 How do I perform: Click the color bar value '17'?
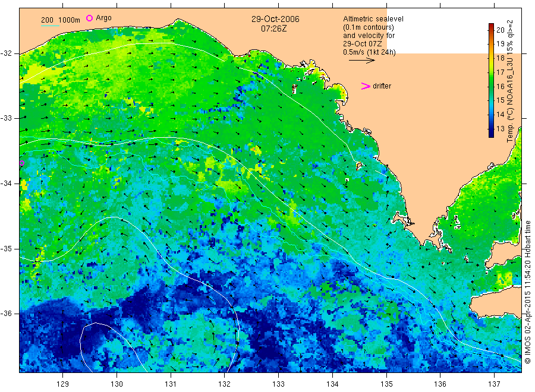point(500,72)
